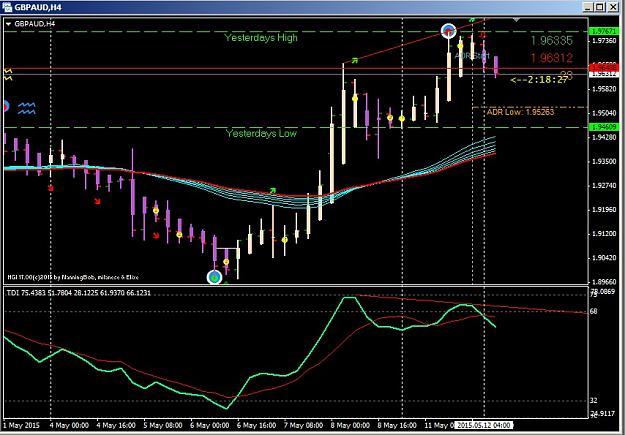
Task: Minimize the GBPAUD,H4 chart window
Action: point(588,7)
